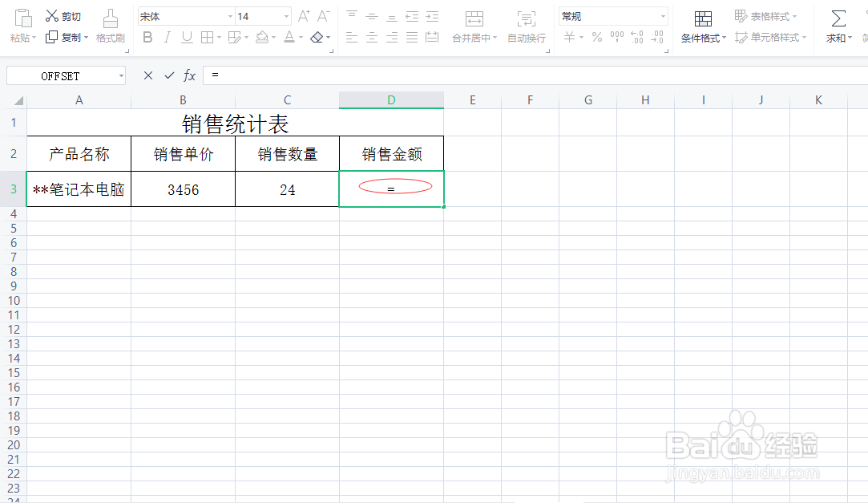This screenshot has width=868, height=503.
Task: Center text horizontally
Action: (x=371, y=37)
